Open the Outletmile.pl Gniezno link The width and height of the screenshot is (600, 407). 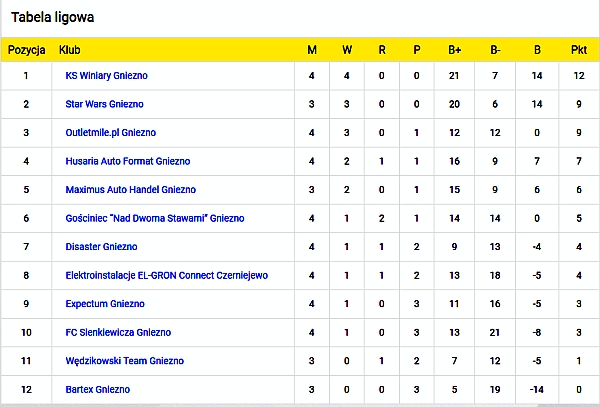point(111,133)
